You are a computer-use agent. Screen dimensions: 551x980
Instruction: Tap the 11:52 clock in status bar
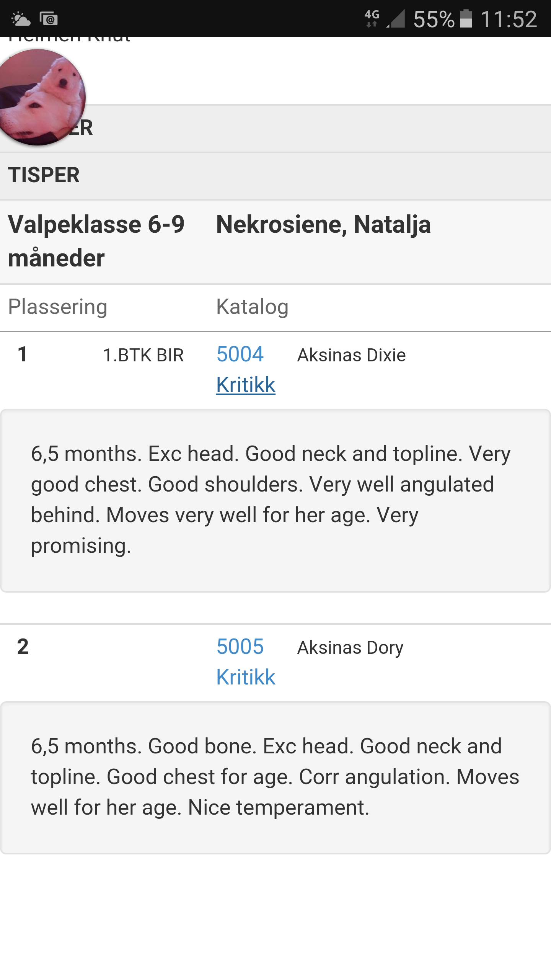pos(509,19)
